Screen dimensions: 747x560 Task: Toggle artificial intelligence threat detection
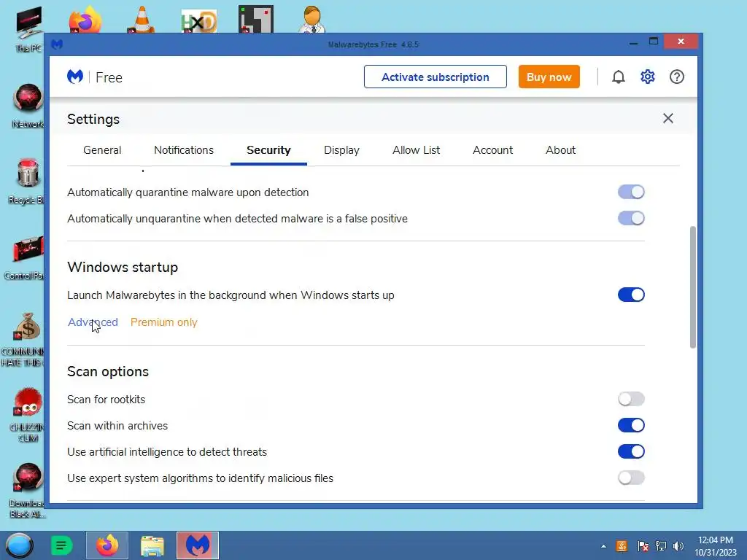coord(631,451)
